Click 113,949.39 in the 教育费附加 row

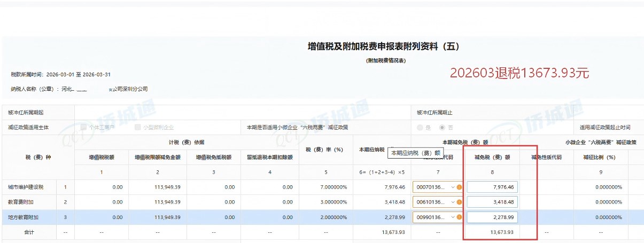[x=167, y=202]
